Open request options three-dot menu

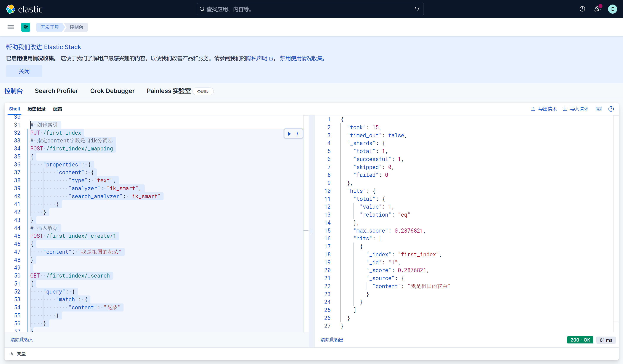click(298, 134)
